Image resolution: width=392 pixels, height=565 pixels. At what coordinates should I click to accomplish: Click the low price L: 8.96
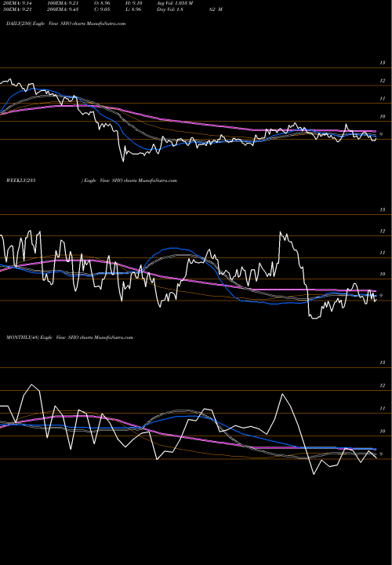coord(135,9)
